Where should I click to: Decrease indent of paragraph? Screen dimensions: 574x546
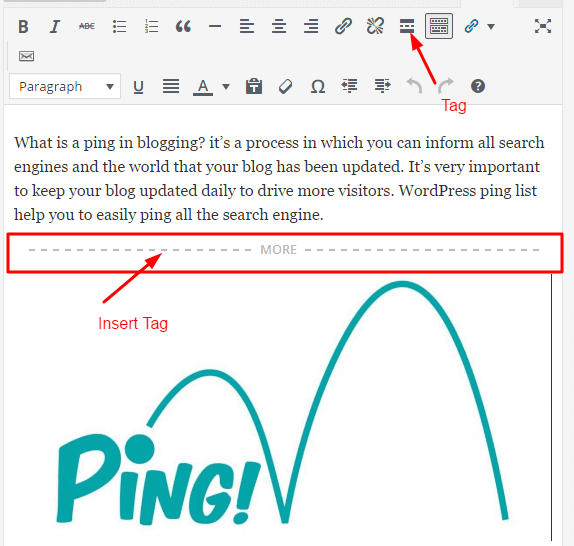pyautogui.click(x=349, y=86)
